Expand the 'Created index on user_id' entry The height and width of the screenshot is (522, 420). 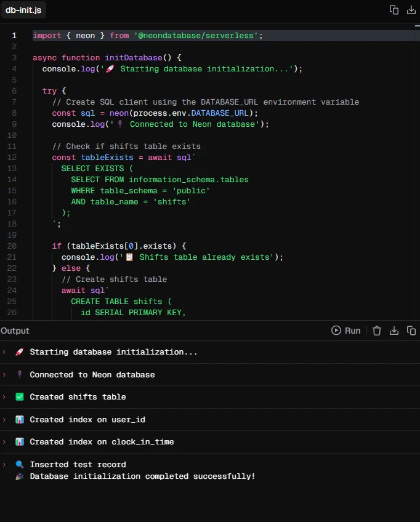4,419
